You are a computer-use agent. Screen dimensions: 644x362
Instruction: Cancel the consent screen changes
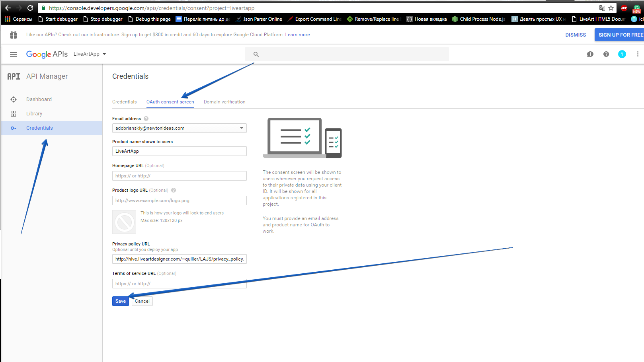142,301
